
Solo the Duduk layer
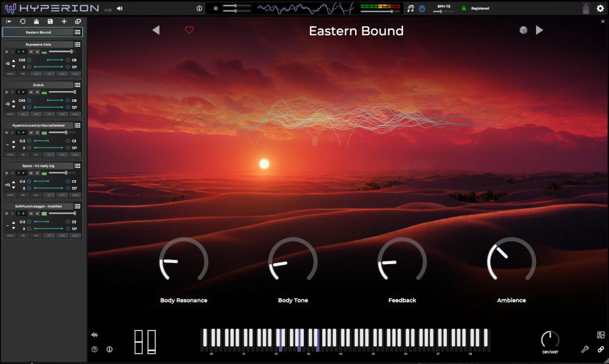(37, 92)
